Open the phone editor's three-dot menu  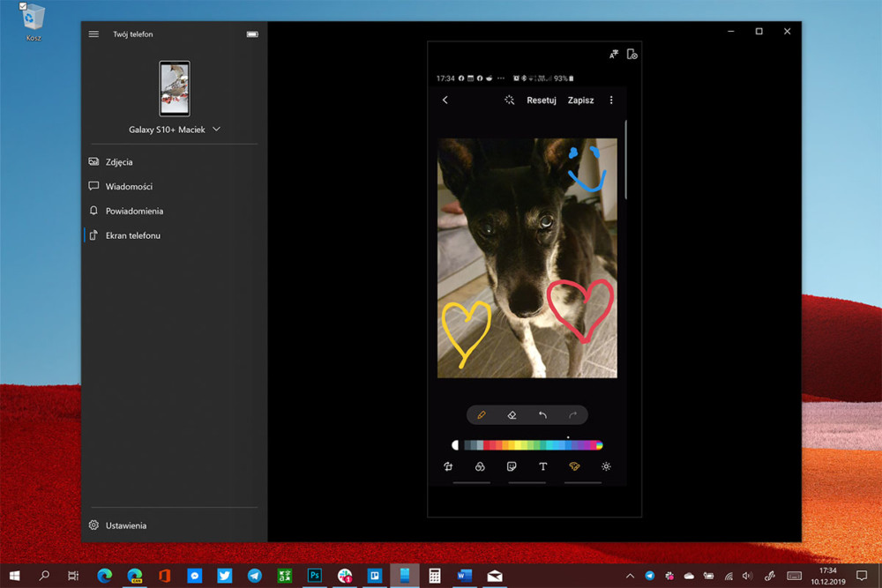(x=611, y=100)
